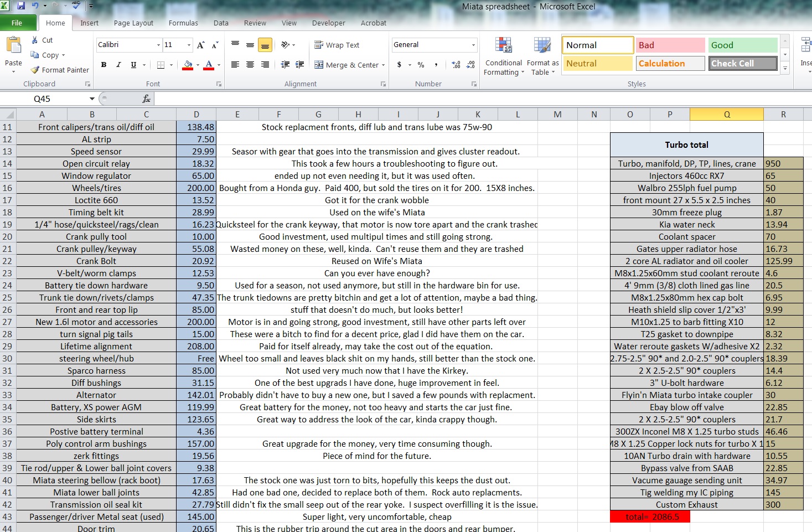Cut the selection with the scissors icon
This screenshot has height=532, width=812.
point(35,40)
